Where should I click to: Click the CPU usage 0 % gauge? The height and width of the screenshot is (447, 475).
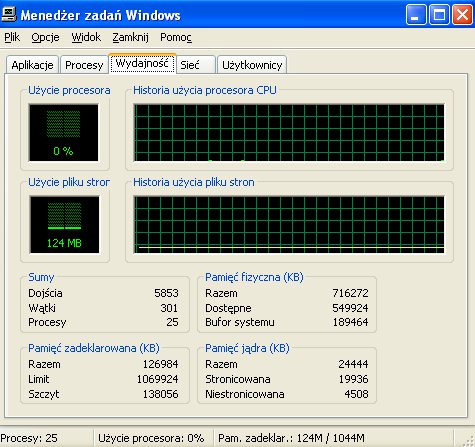pos(63,132)
